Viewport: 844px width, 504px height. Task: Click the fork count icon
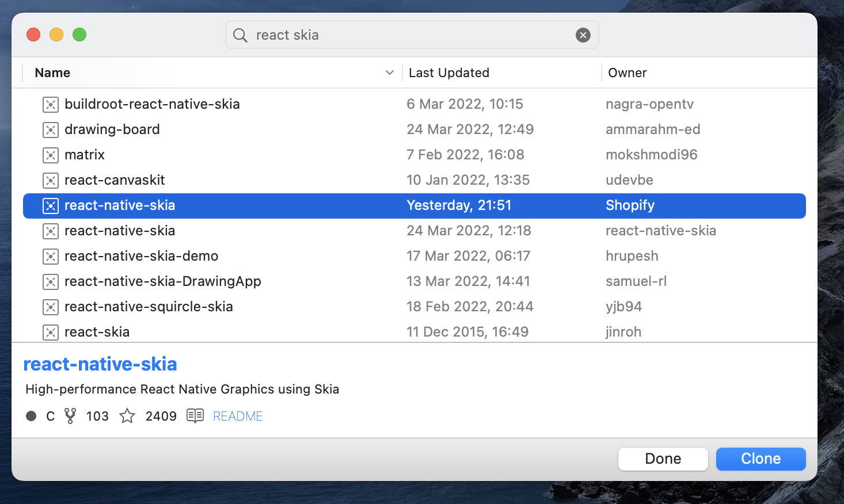point(70,416)
